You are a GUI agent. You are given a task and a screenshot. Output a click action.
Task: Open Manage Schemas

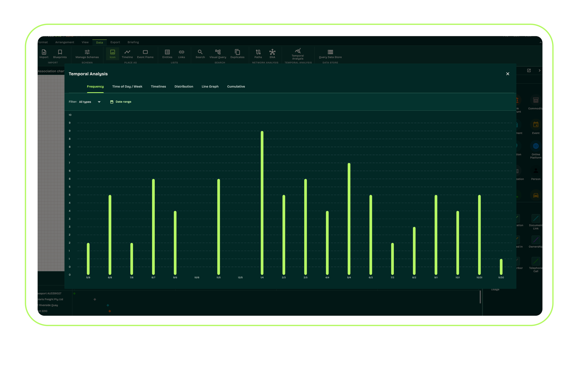(x=87, y=54)
